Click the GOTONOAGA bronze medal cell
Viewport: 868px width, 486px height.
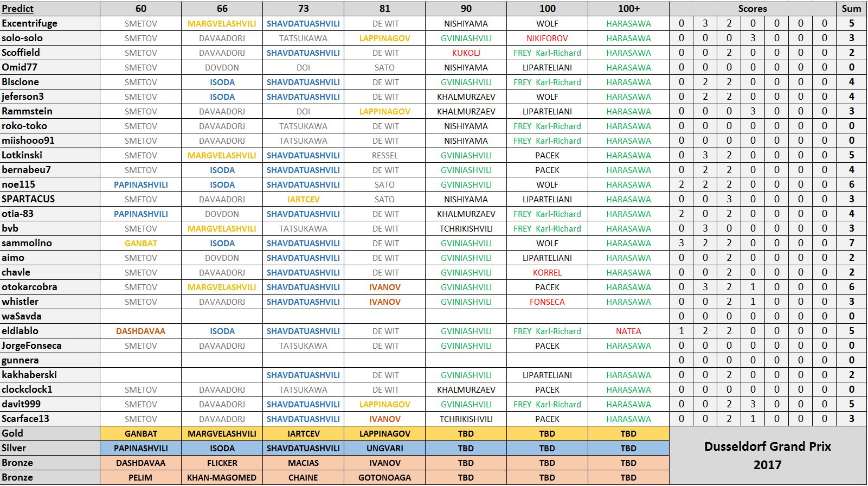click(x=385, y=477)
